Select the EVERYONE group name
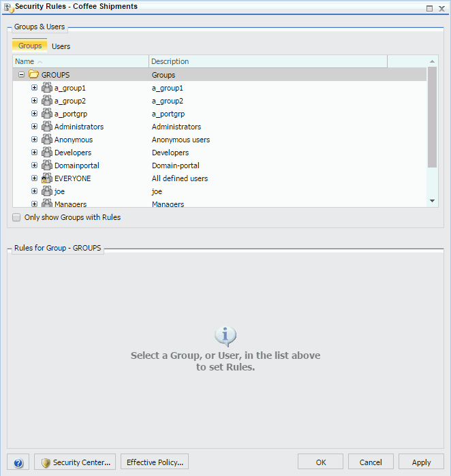The image size is (451, 476). tap(73, 178)
